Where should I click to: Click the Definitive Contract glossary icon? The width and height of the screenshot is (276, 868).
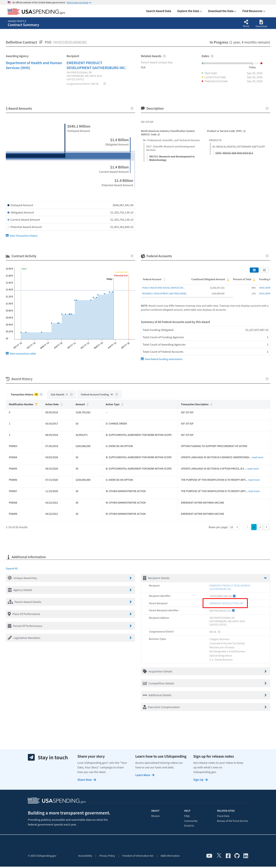[41, 42]
